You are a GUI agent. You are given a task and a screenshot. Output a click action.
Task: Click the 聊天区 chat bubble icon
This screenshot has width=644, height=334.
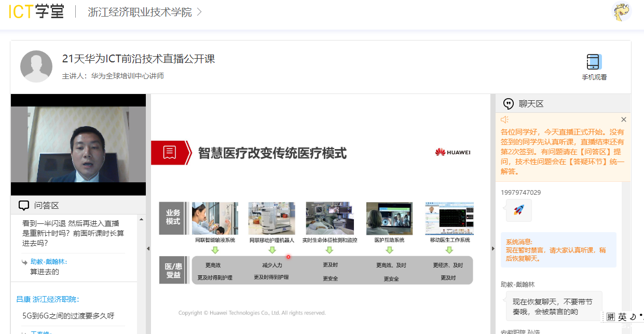pos(509,103)
